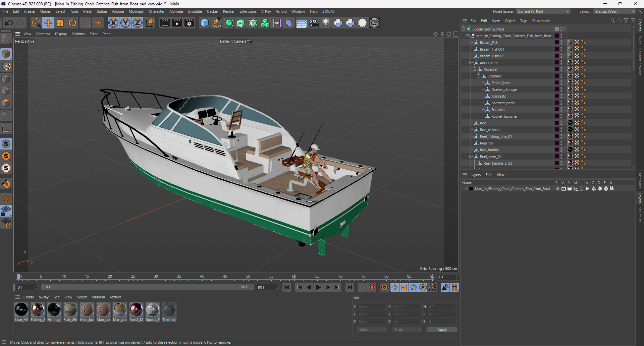Open the Scale mode dropdown
This screenshot has width=644, height=346.
point(407,330)
